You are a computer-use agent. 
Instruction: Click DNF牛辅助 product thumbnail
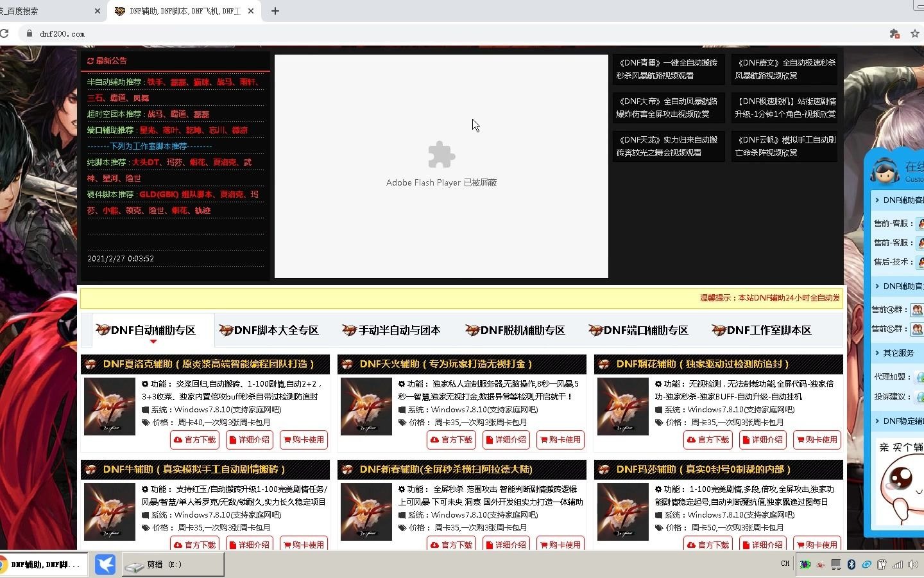(x=110, y=512)
